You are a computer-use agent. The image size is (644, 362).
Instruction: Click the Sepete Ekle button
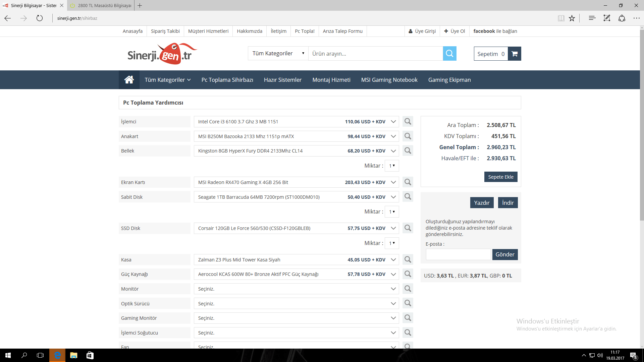[x=500, y=177]
